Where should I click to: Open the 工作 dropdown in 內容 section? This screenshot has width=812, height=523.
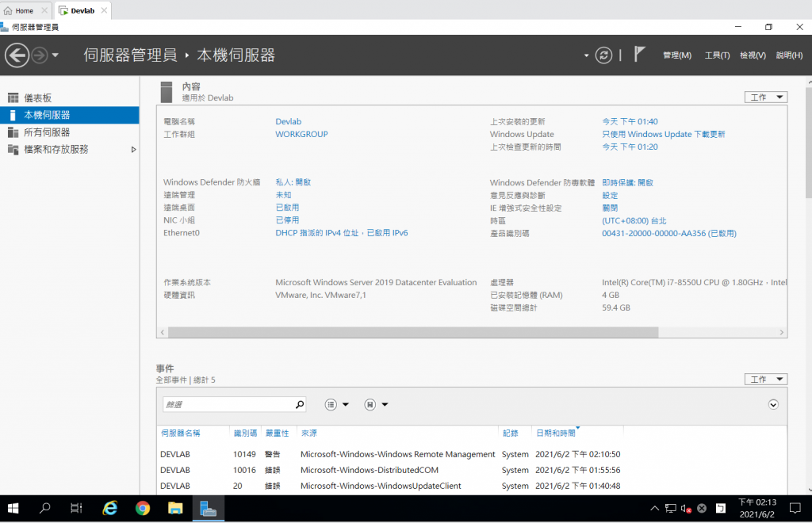766,97
